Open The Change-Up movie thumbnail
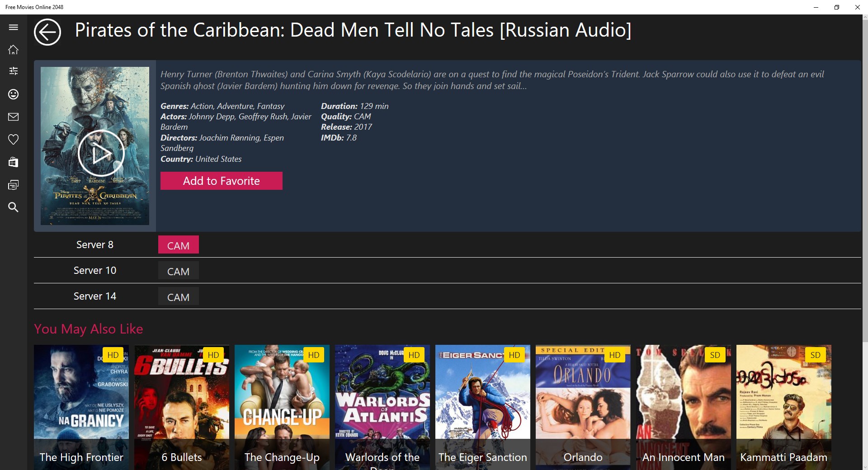868x470 pixels. [x=282, y=408]
